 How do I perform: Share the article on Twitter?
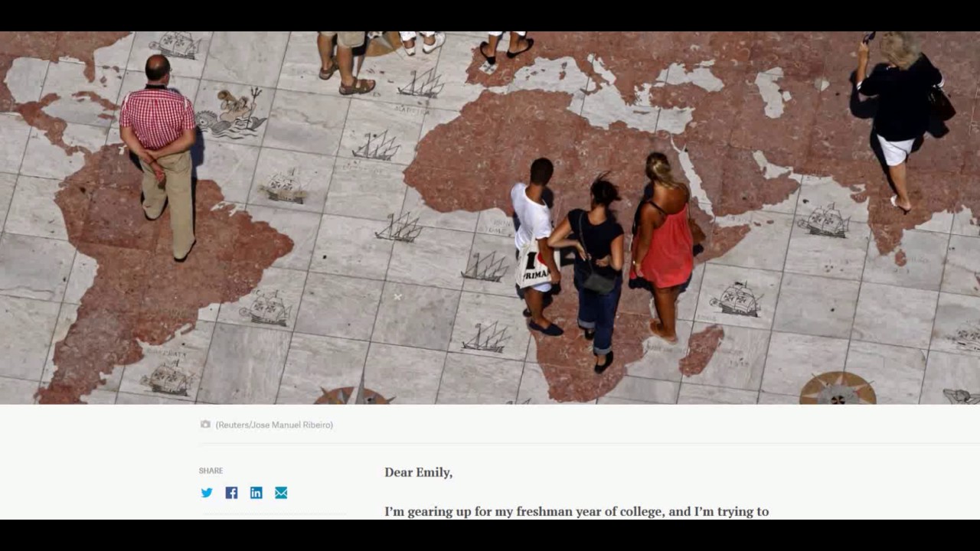[207, 493]
